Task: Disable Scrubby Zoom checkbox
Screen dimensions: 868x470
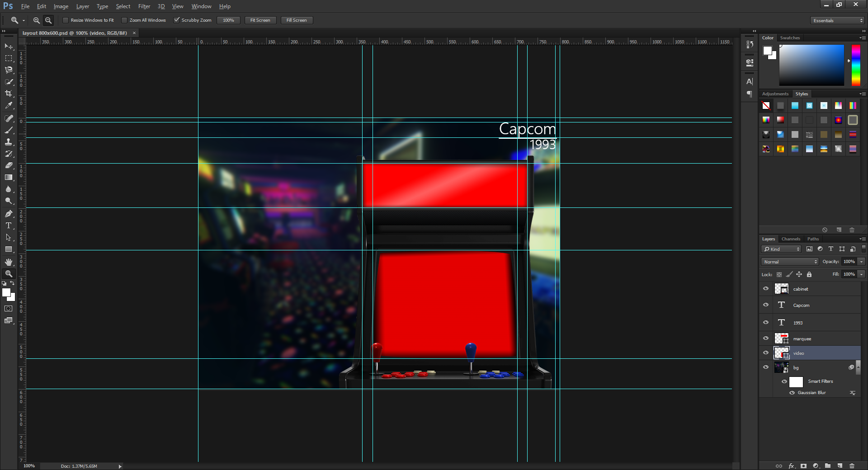Action: point(177,20)
